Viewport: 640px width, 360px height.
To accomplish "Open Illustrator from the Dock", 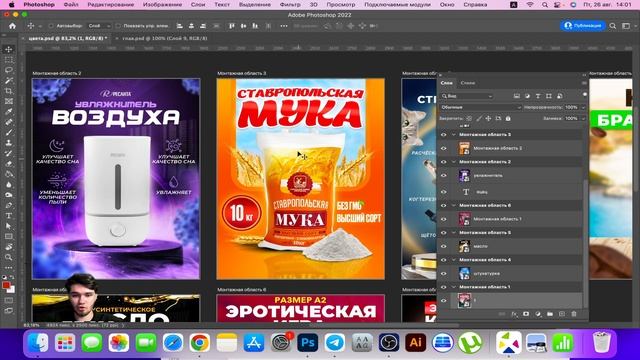I will (415, 342).
